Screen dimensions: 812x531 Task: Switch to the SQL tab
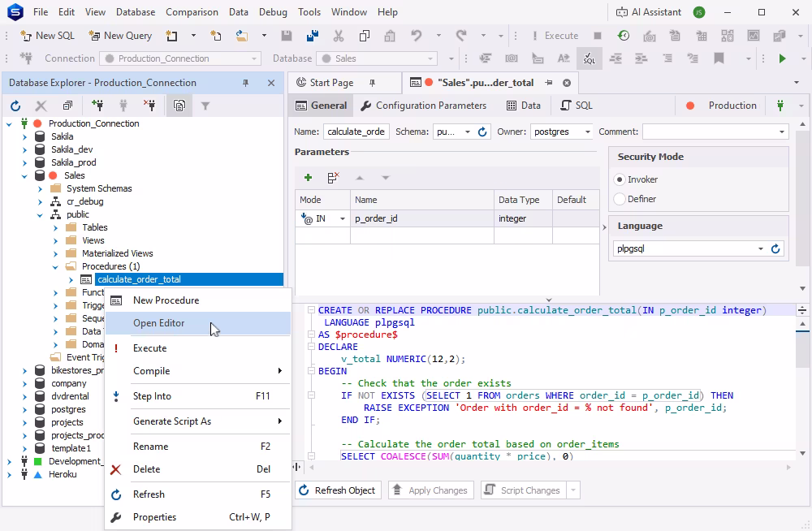click(577, 106)
